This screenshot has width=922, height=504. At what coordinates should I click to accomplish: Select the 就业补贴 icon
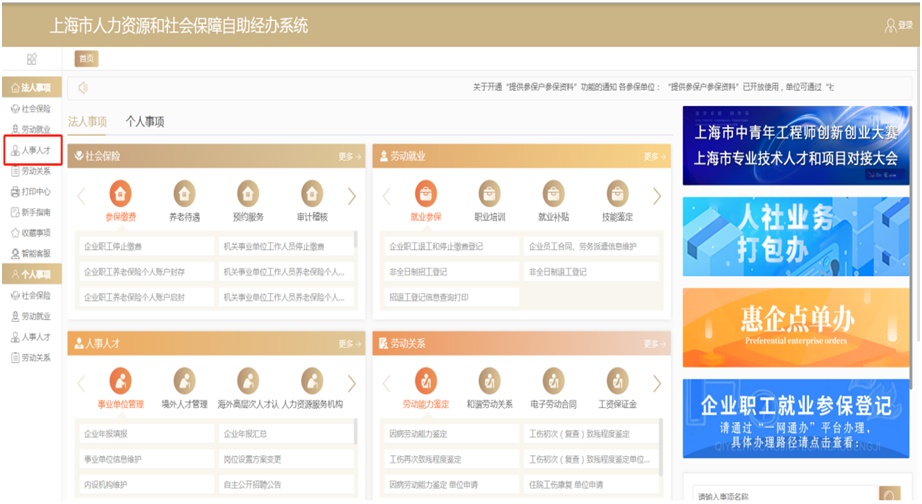553,194
